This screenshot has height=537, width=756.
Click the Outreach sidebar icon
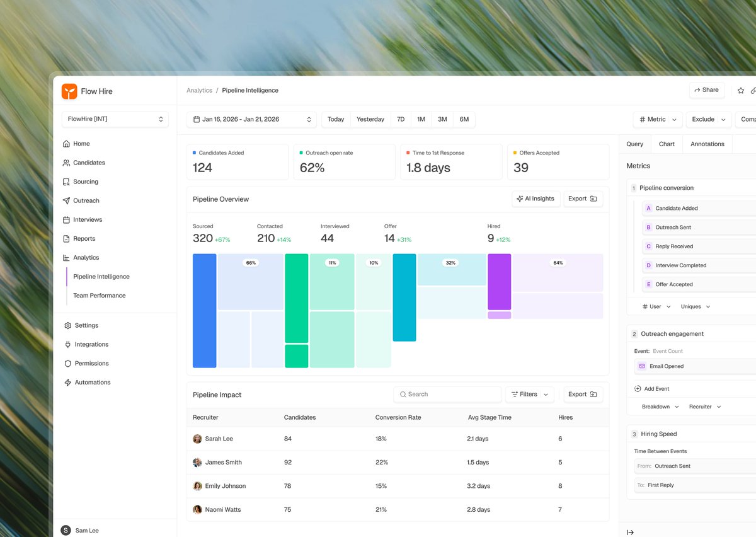(x=67, y=200)
